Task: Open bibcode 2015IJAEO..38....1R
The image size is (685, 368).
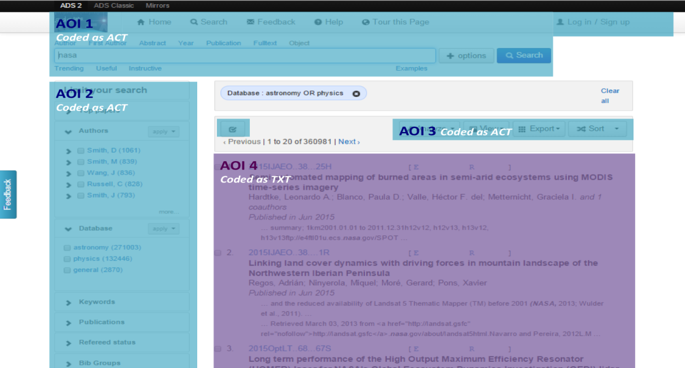Action: pos(289,253)
